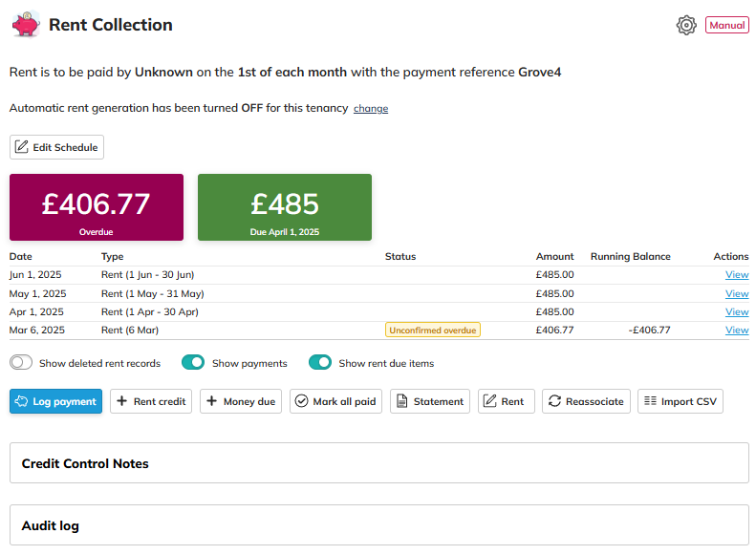Disable the Show rent due items switch
This screenshot has width=756, height=555.
click(320, 362)
